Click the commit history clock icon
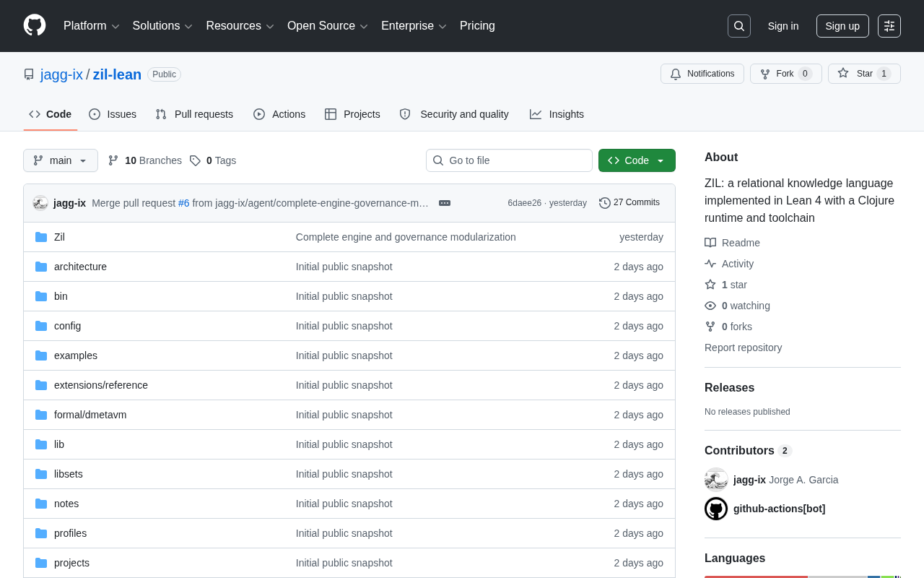Image resolution: width=924 pixels, height=578 pixels. (605, 203)
